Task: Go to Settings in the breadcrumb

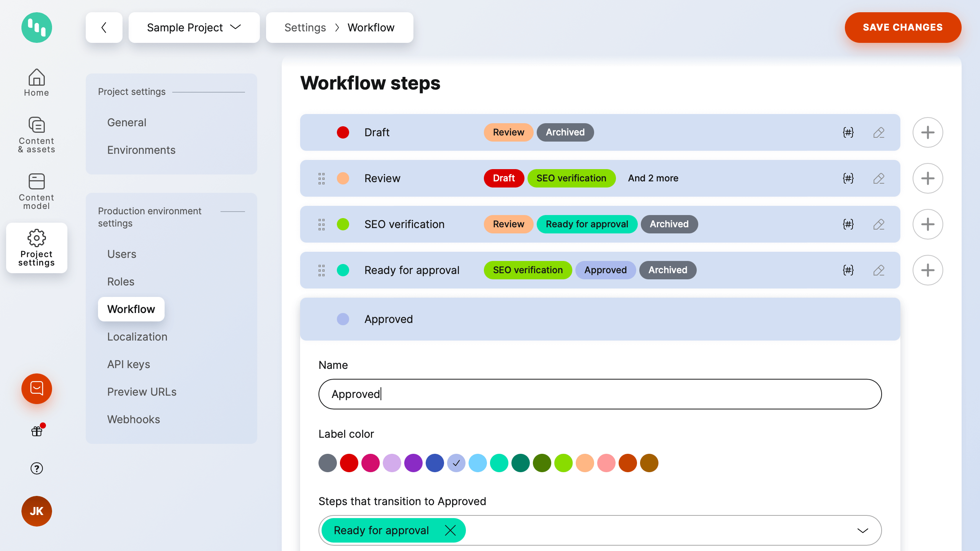Action: click(305, 27)
